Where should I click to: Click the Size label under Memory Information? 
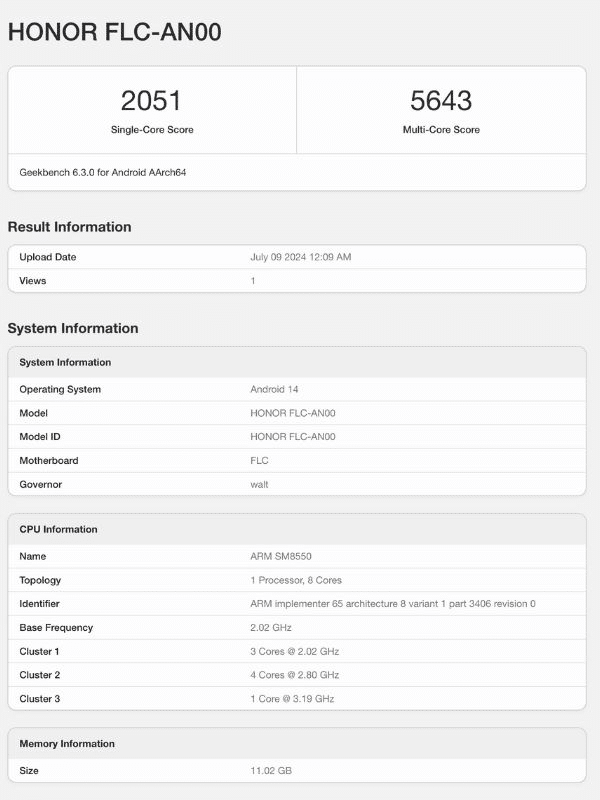click(x=29, y=771)
